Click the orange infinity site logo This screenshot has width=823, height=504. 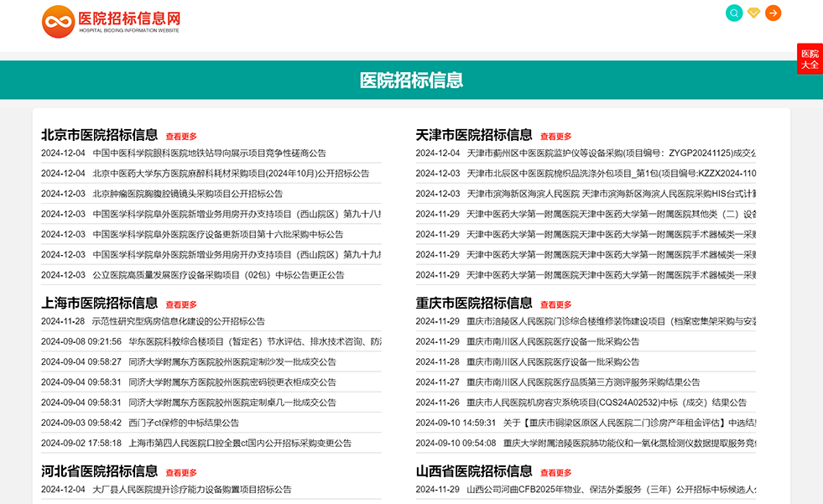[58, 21]
